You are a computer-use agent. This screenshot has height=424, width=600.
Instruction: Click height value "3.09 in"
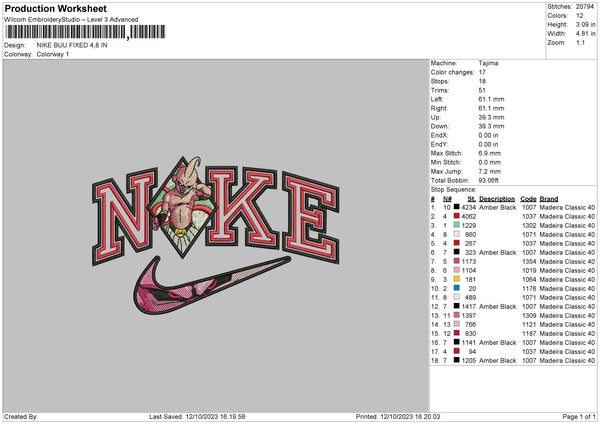585,24
